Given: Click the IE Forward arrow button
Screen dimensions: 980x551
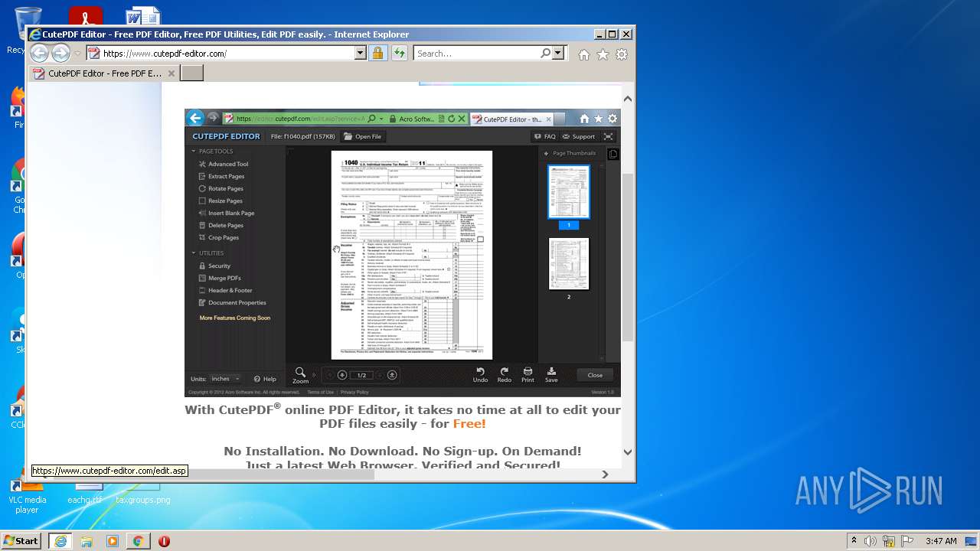Looking at the screenshot, I should [x=60, y=53].
